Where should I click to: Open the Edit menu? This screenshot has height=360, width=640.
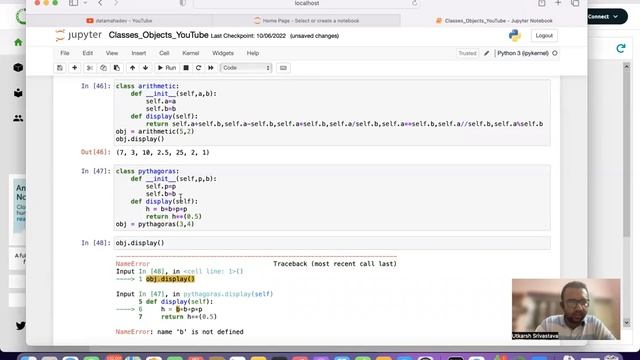click(x=87, y=53)
